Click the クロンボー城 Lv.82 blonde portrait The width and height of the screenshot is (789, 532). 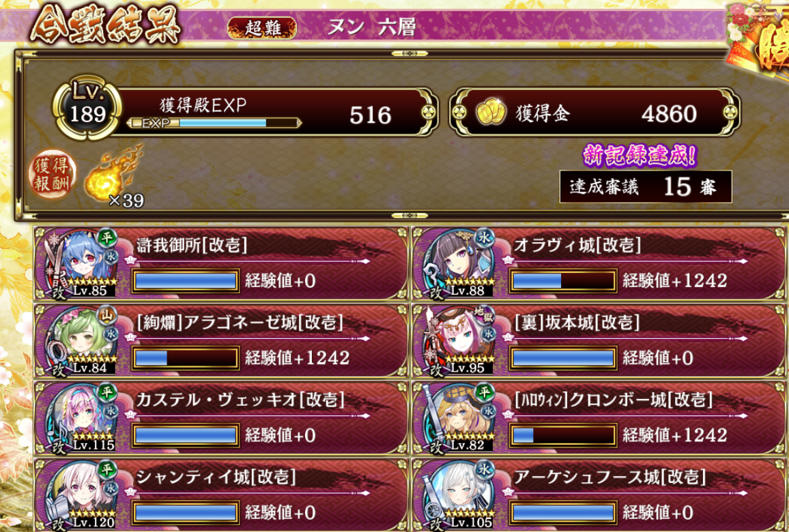pyautogui.click(x=459, y=418)
